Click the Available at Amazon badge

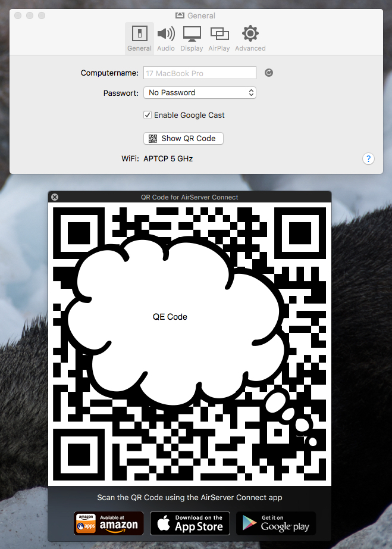point(109,523)
